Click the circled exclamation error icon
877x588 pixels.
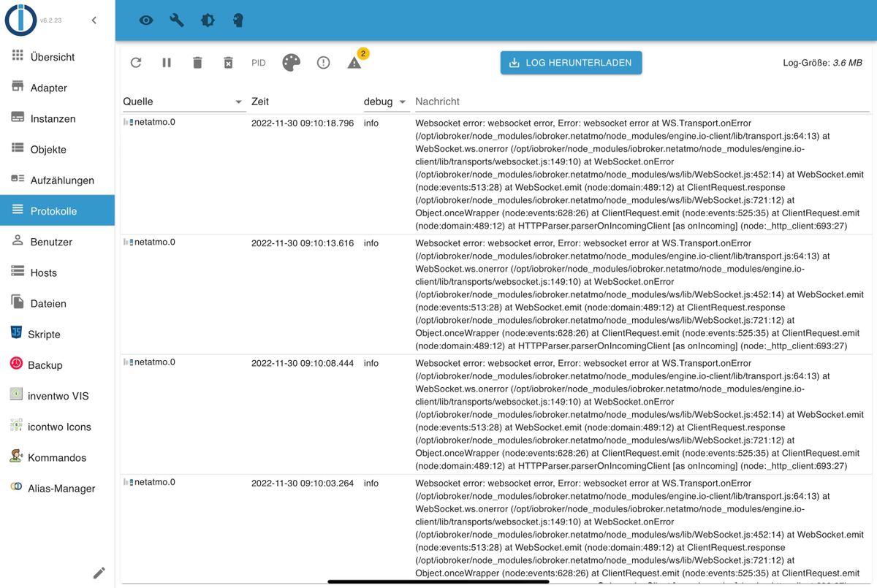(324, 63)
